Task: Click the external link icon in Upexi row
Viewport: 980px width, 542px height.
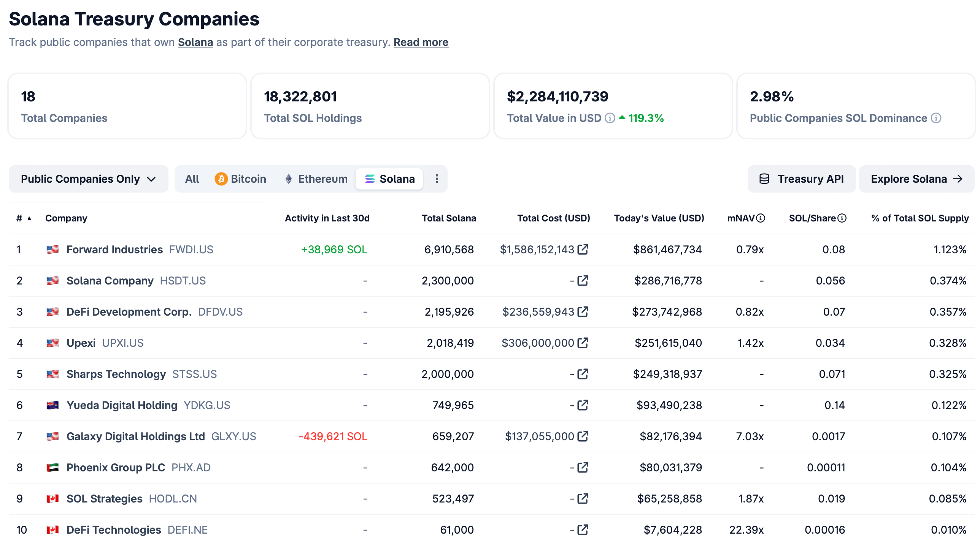Action: (x=583, y=343)
